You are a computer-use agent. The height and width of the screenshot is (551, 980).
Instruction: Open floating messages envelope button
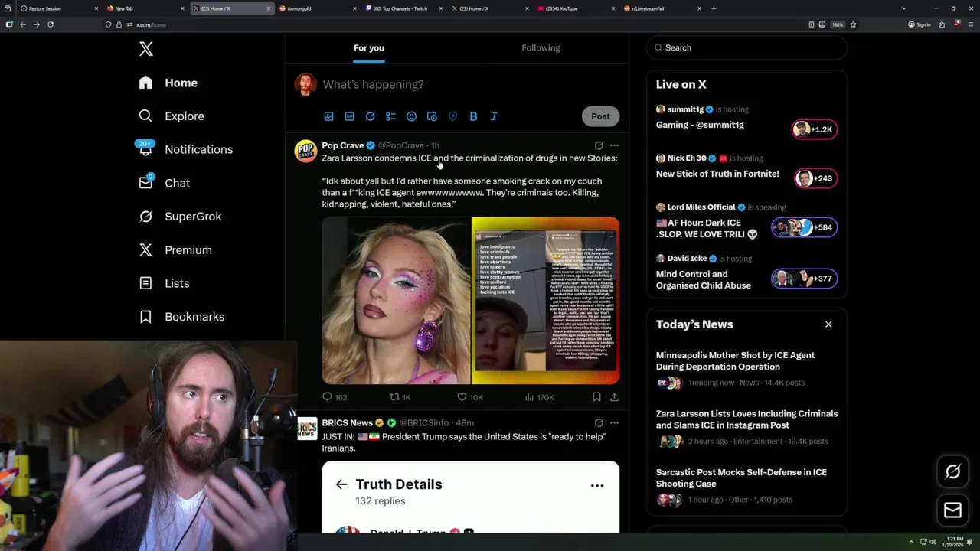click(952, 510)
